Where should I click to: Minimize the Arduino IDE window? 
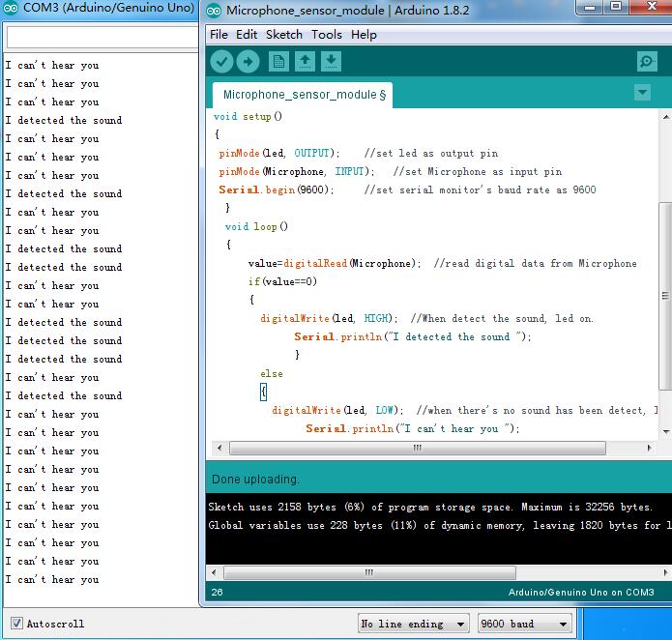(x=590, y=8)
